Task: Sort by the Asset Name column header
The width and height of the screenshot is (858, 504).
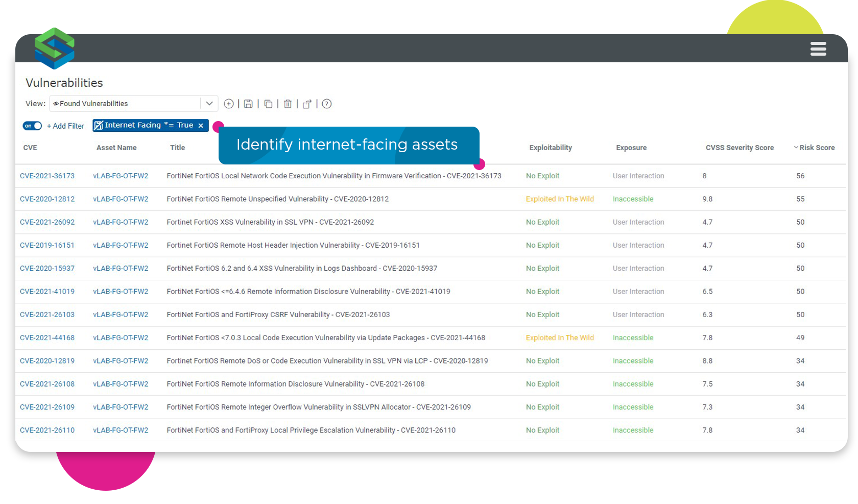Action: 116,148
